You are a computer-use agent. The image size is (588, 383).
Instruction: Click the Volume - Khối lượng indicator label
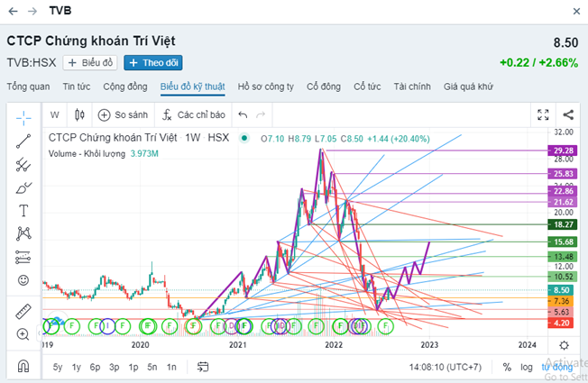(87, 153)
